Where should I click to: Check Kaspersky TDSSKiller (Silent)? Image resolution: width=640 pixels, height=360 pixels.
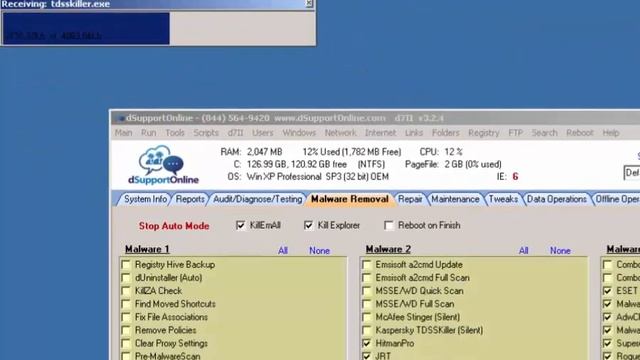point(367,330)
